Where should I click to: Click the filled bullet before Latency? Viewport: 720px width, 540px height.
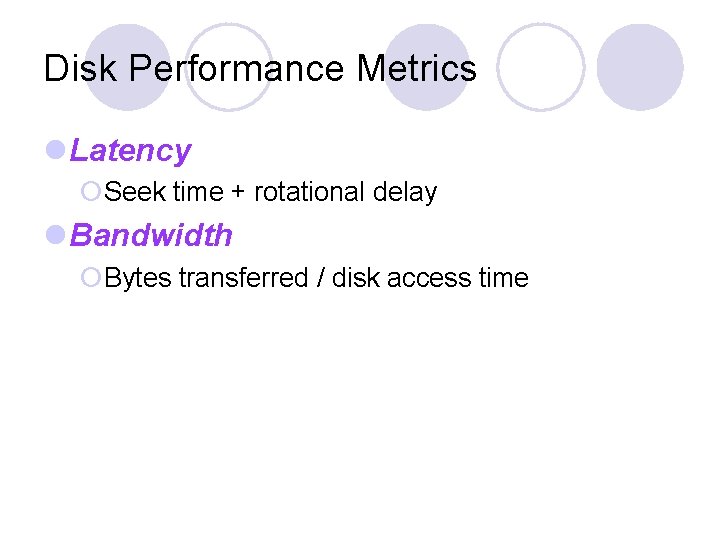[56, 151]
